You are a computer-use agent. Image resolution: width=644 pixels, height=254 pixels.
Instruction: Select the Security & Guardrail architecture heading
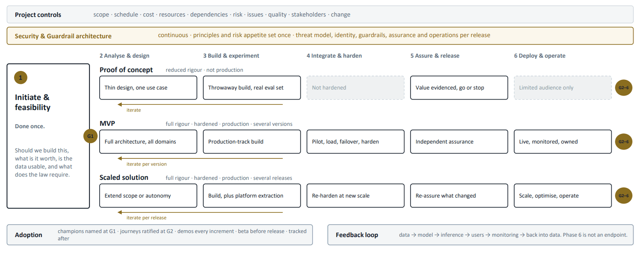(x=63, y=36)
